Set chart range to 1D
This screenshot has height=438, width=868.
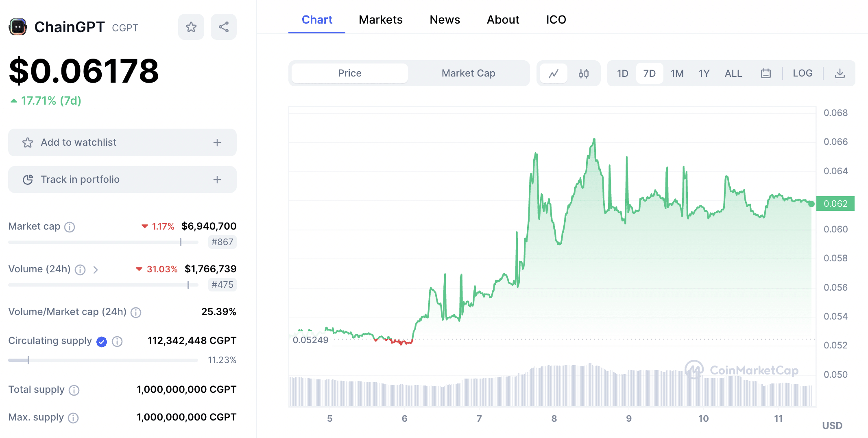[623, 74]
